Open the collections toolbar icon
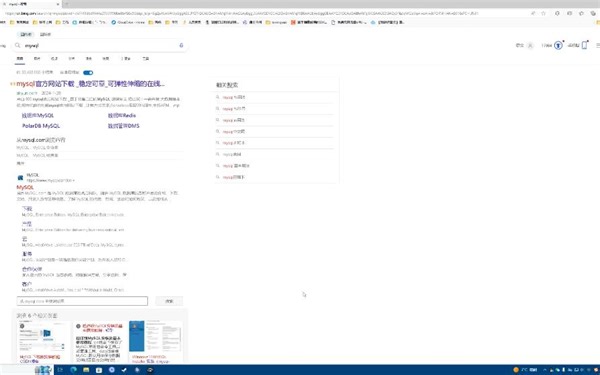600x375 pixels. point(593,13)
